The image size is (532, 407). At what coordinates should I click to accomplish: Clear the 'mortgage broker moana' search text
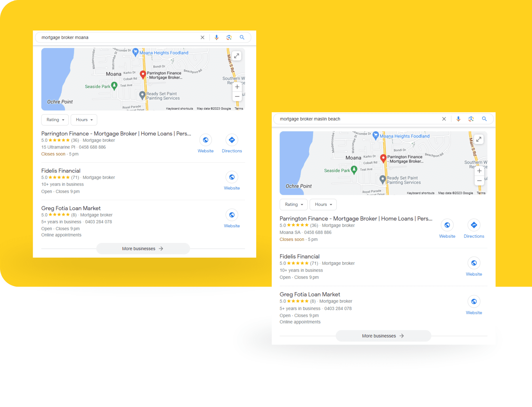click(202, 37)
